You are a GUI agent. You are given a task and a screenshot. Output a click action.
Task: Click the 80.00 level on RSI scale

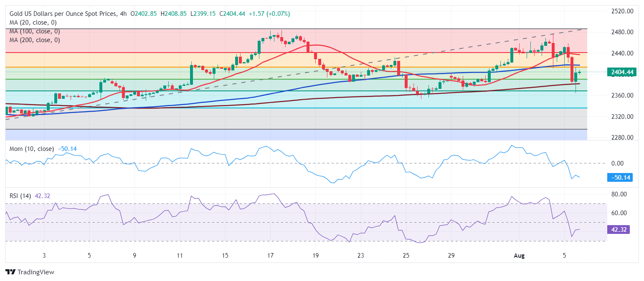point(619,194)
